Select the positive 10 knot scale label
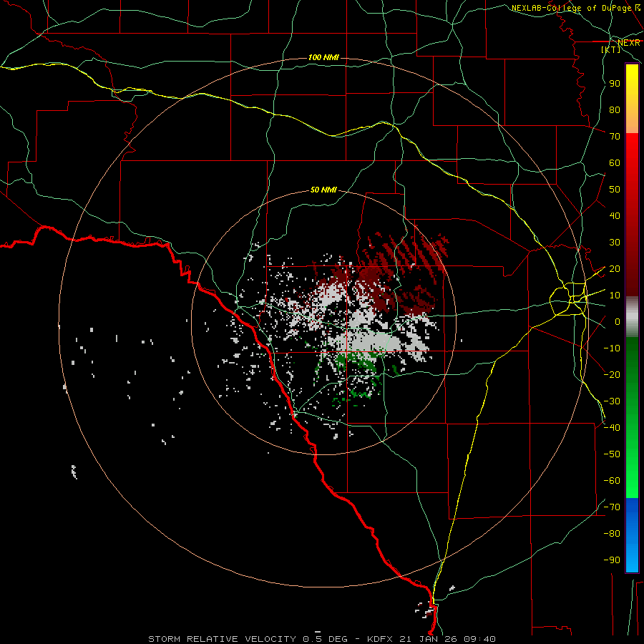 [x=615, y=296]
